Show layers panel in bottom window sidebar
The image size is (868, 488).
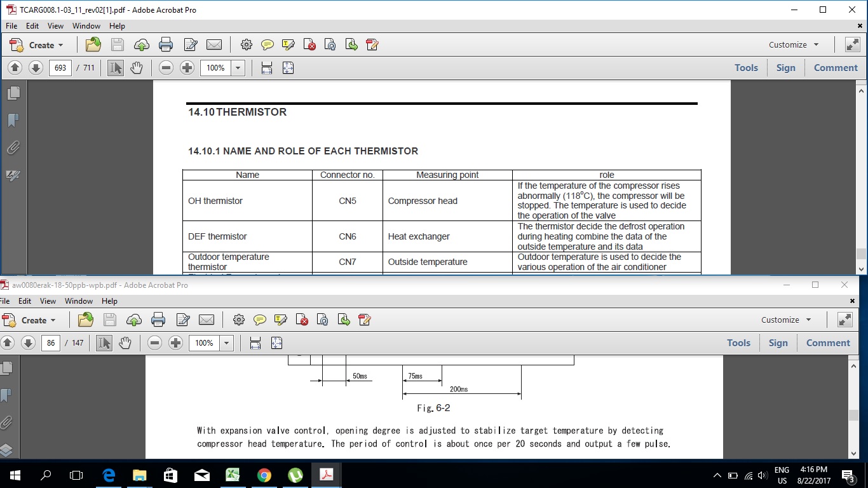click(6, 451)
